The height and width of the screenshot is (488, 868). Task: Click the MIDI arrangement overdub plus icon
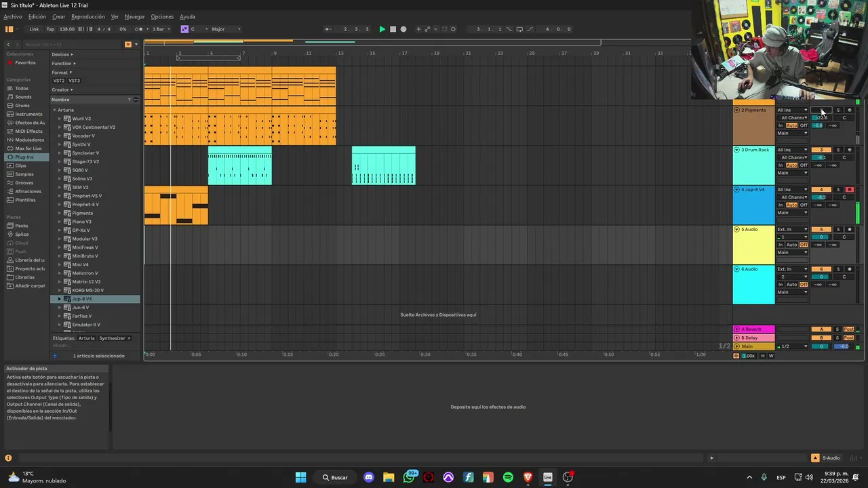click(x=418, y=29)
